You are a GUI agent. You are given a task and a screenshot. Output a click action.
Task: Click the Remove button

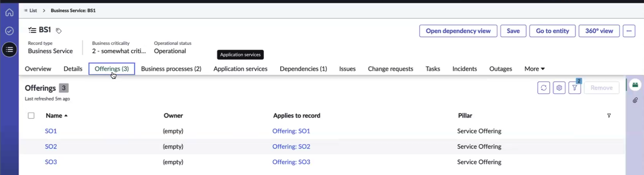602,88
